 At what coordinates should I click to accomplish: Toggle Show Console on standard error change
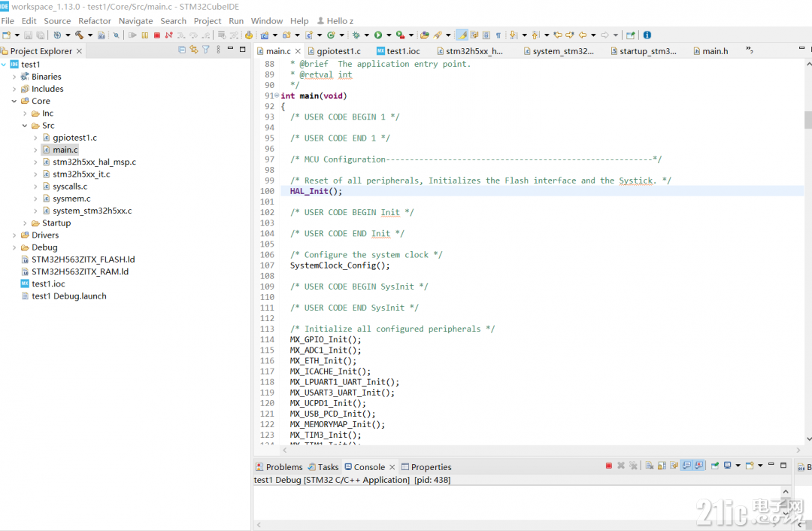tap(698, 466)
